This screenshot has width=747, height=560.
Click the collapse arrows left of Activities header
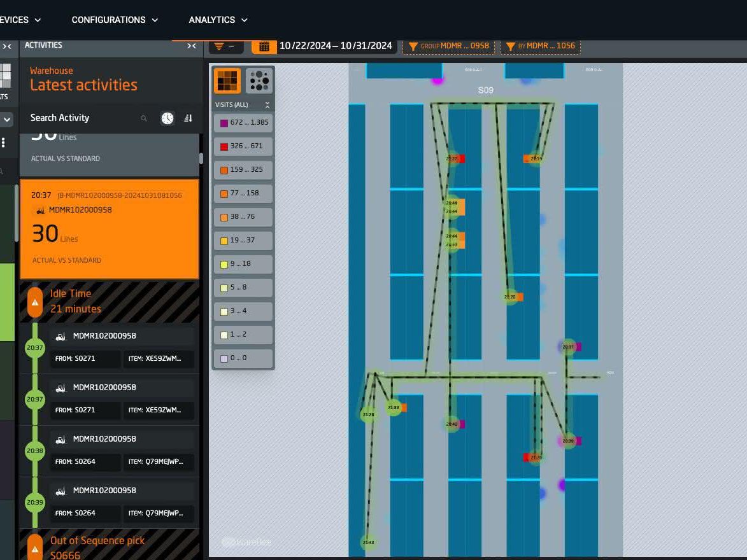tap(7, 46)
